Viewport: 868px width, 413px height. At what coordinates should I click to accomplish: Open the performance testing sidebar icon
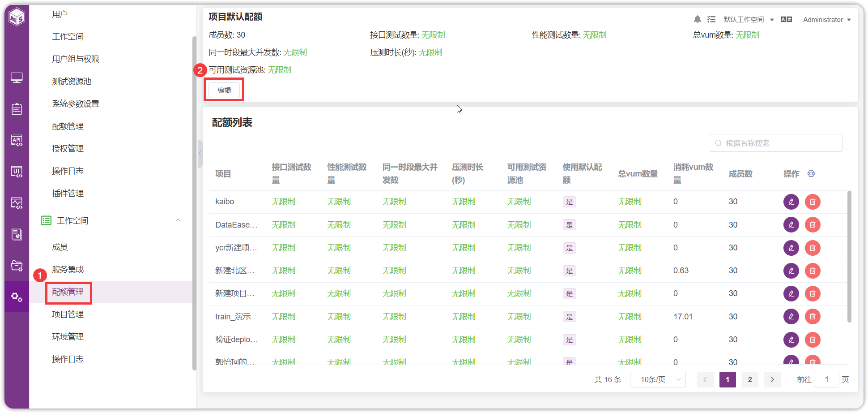[17, 203]
